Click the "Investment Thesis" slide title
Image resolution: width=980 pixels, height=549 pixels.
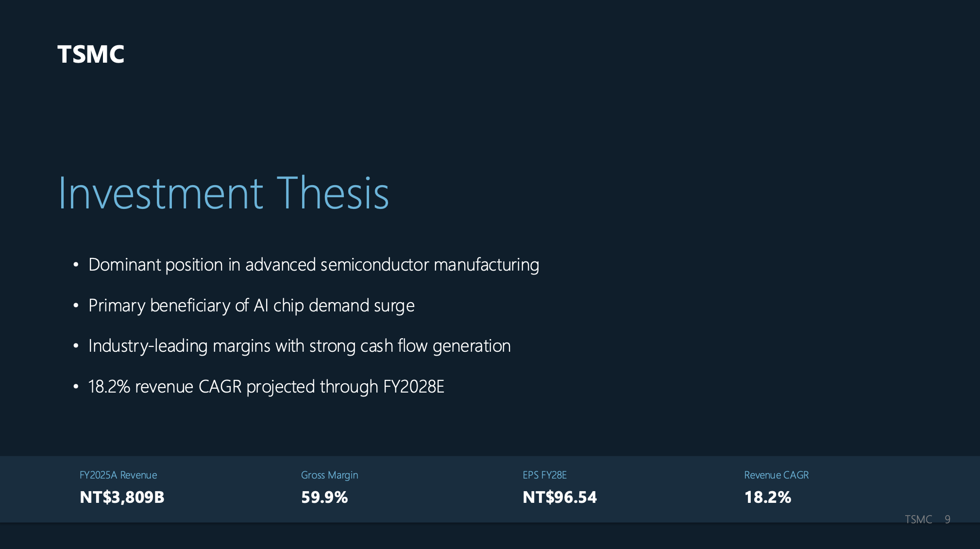tap(223, 193)
